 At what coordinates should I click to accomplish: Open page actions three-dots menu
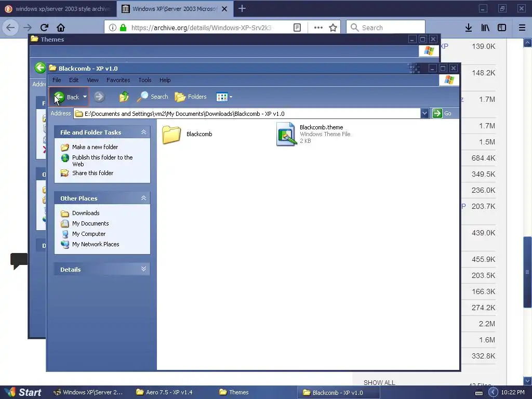pyautogui.click(x=318, y=28)
